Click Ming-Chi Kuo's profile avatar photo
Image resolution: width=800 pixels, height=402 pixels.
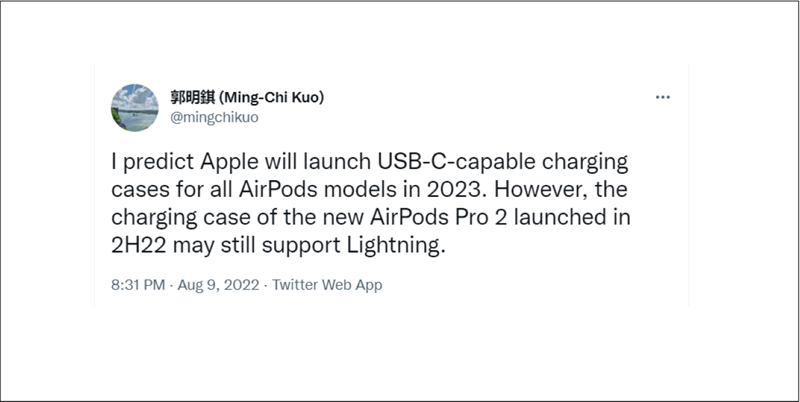131,105
